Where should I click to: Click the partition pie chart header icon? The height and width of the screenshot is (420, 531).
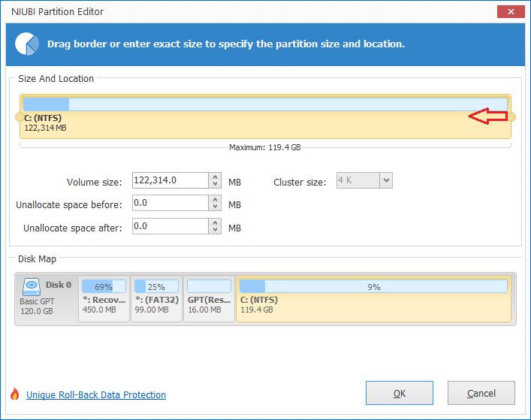click(27, 44)
